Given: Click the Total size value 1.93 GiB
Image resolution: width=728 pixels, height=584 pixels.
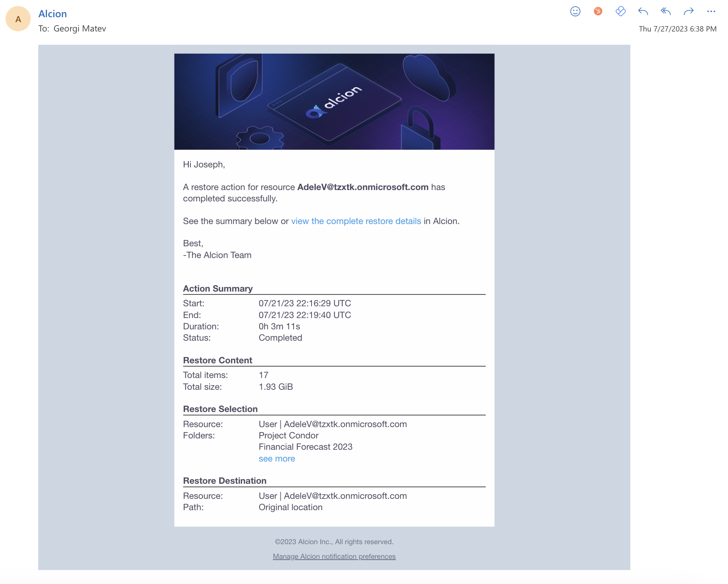Looking at the screenshot, I should pos(276,387).
